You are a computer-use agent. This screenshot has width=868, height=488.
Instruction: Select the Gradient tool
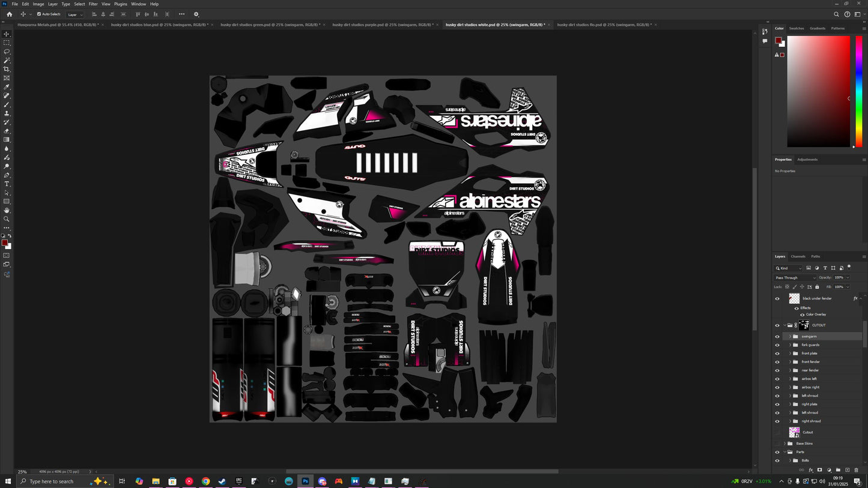(x=7, y=140)
